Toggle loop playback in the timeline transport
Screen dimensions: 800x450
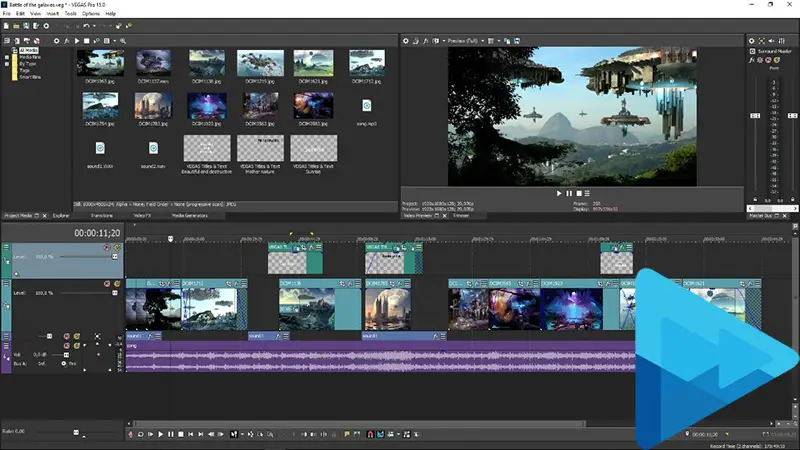point(141,434)
